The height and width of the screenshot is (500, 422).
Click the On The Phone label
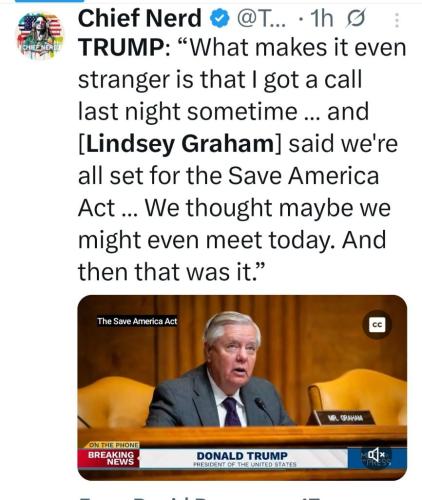[114, 445]
